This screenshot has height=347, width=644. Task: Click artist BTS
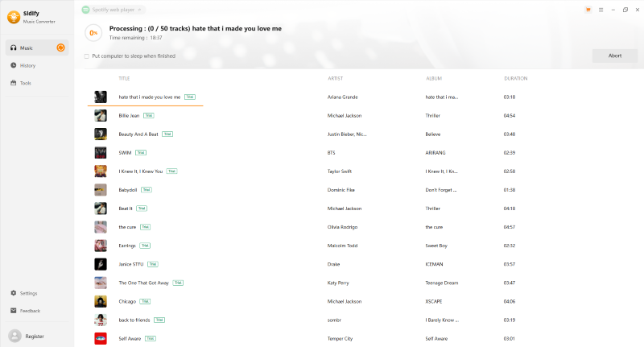331,153
